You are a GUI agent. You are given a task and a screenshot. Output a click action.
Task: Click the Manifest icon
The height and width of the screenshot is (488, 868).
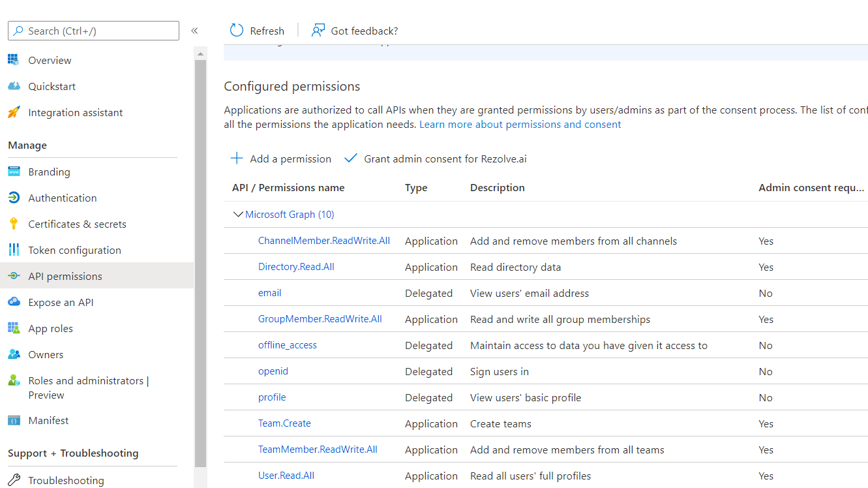[14, 420]
